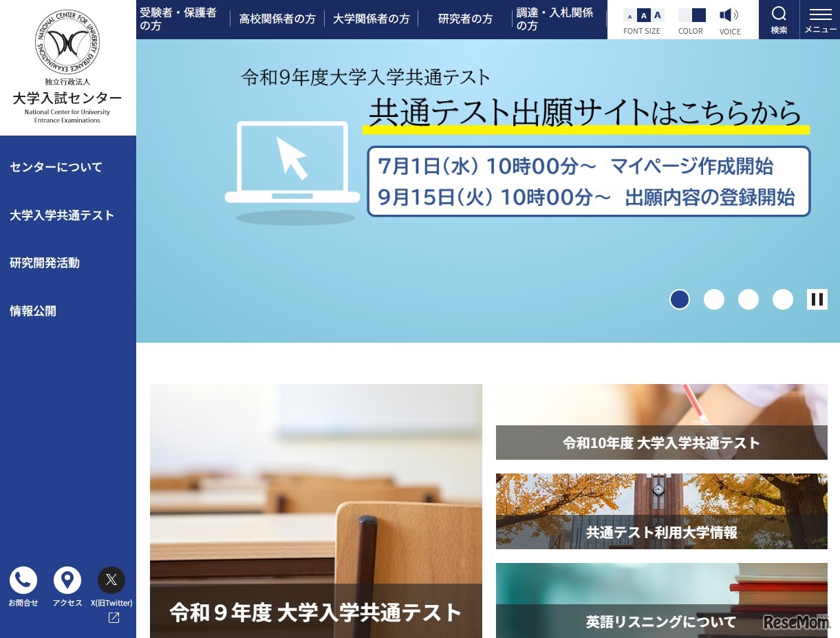This screenshot has height=638, width=840.
Task: Open センターについて in the sidebar
Action: coord(56,167)
